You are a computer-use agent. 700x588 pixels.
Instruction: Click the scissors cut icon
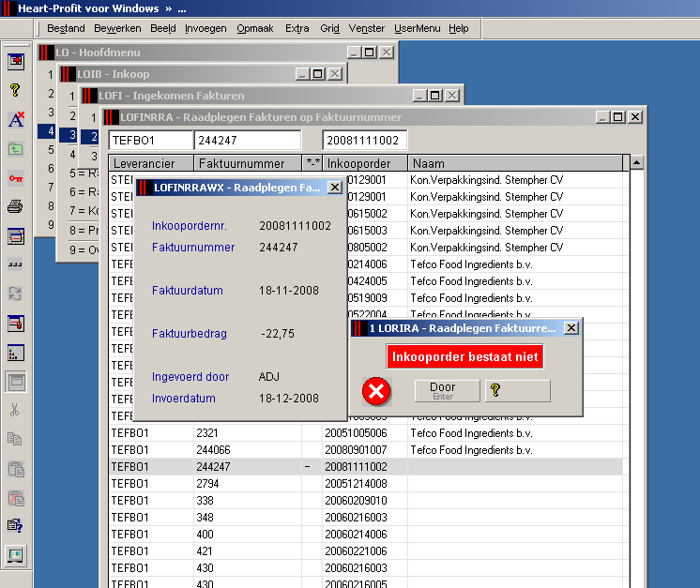15,410
